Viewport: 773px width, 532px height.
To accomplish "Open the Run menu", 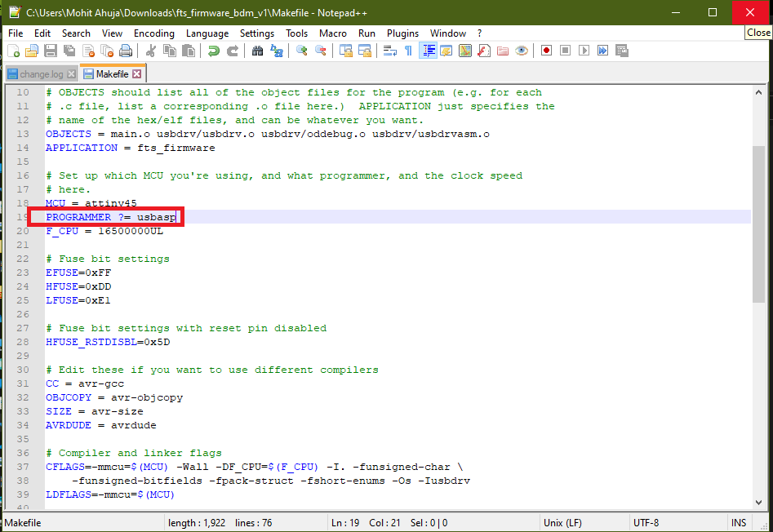I will coord(367,33).
